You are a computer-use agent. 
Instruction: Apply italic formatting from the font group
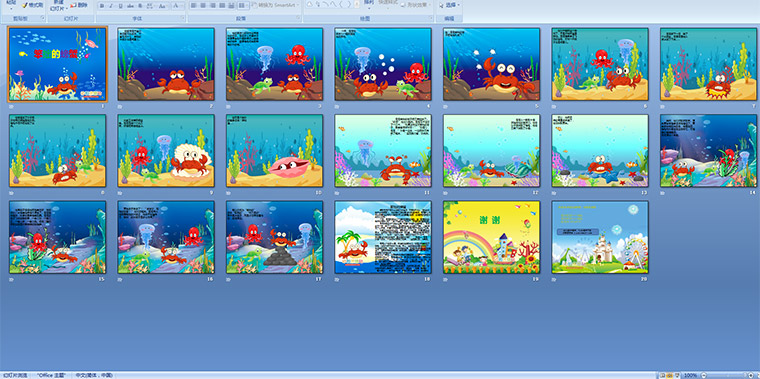pyautogui.click(x=111, y=6)
